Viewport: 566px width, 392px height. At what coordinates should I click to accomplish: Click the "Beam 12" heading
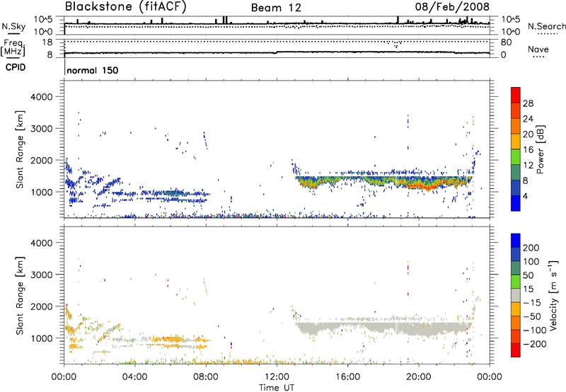point(276,8)
